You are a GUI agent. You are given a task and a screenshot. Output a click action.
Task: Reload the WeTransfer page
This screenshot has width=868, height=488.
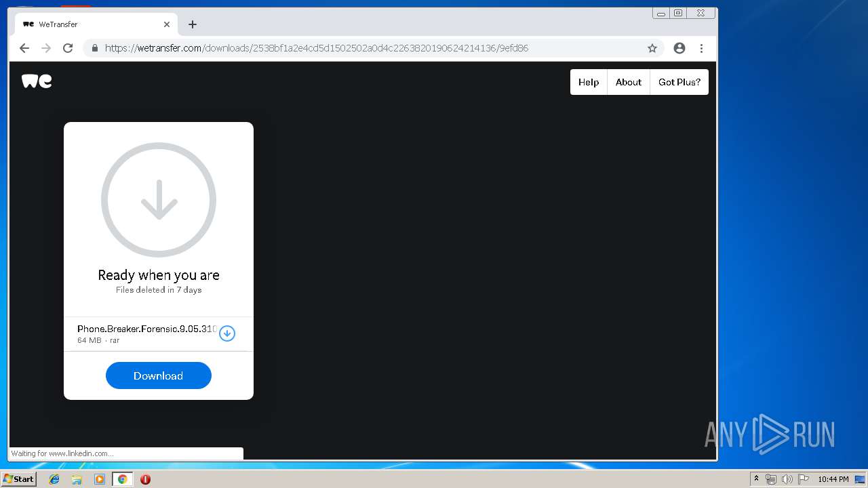pyautogui.click(x=68, y=48)
